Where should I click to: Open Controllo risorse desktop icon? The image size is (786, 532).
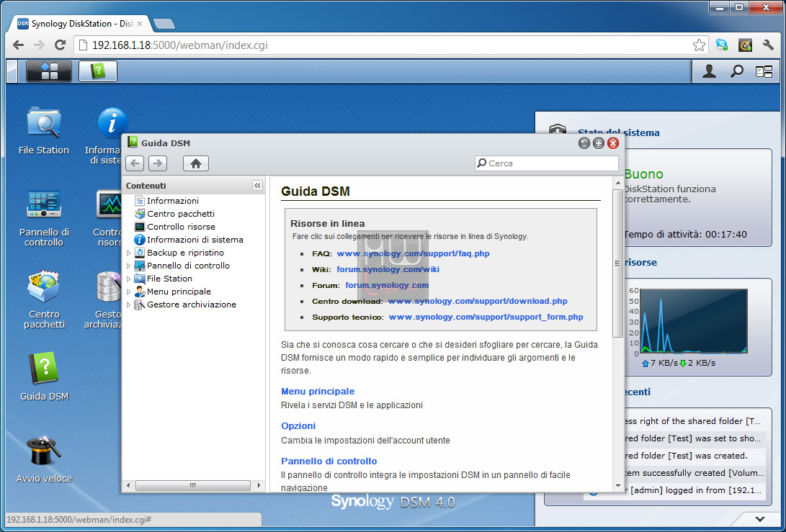click(x=108, y=218)
